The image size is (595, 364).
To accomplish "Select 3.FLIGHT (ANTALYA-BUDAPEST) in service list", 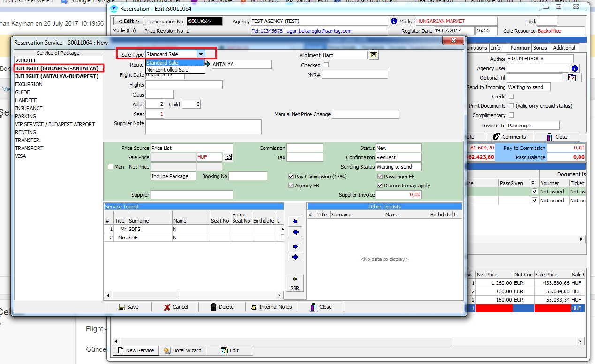I will [x=56, y=76].
